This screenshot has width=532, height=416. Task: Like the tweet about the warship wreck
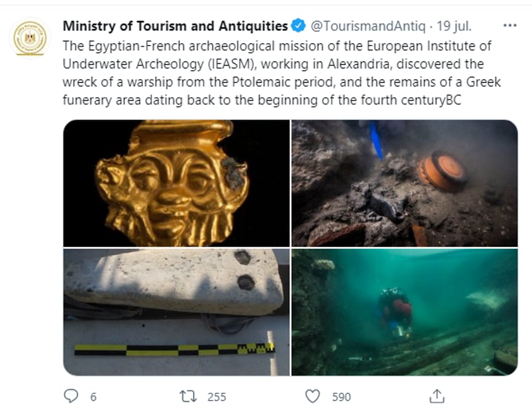pyautogui.click(x=312, y=397)
